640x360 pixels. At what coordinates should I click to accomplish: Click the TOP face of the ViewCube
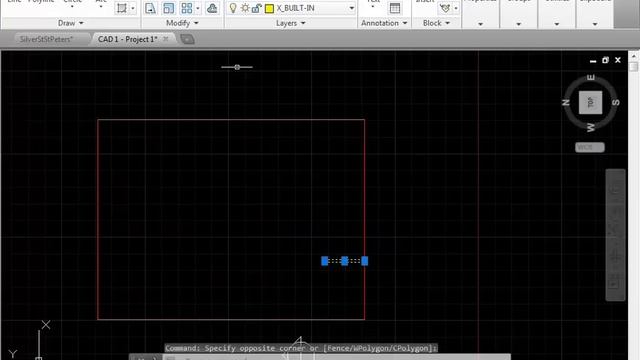click(x=590, y=102)
